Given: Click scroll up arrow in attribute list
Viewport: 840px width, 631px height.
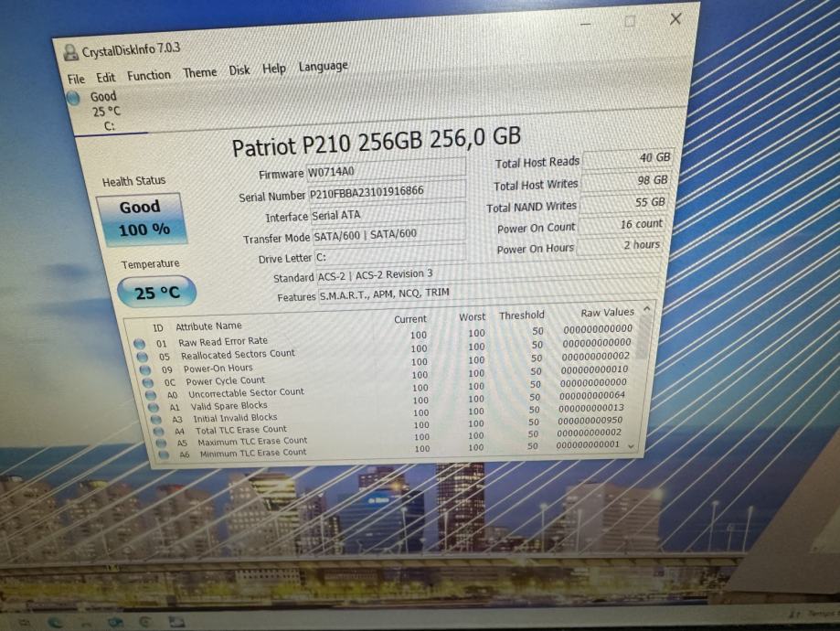Looking at the screenshot, I should pyautogui.click(x=646, y=309).
